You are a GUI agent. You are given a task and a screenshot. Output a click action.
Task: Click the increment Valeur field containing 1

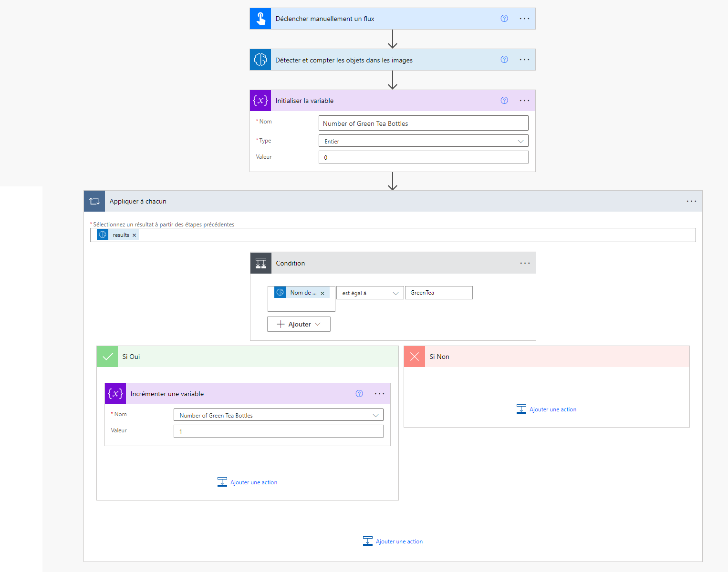[x=278, y=431]
